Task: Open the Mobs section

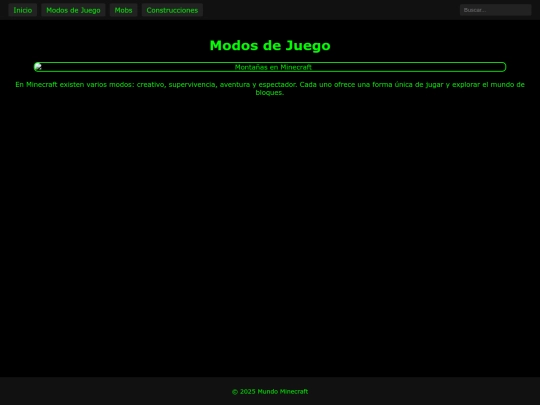Action: pyautogui.click(x=123, y=10)
